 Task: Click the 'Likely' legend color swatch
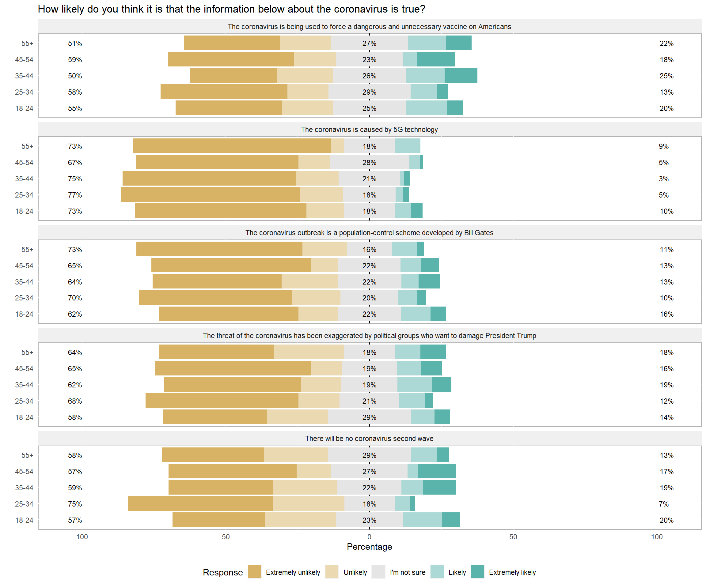pos(437,572)
